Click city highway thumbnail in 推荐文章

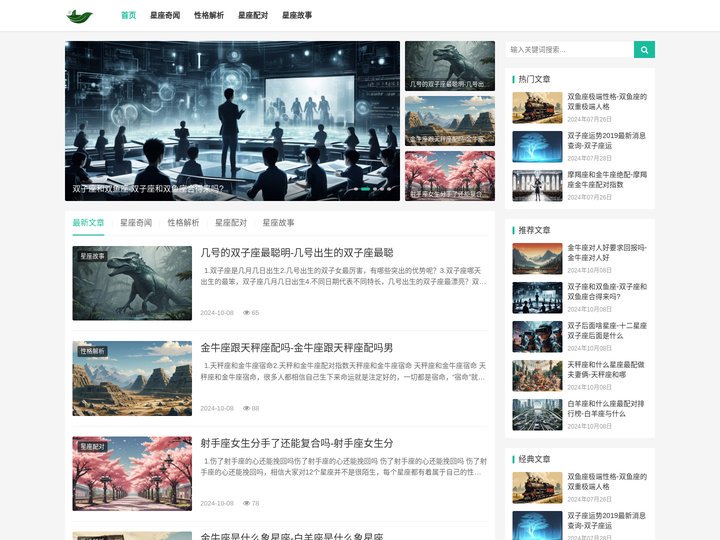(537, 415)
